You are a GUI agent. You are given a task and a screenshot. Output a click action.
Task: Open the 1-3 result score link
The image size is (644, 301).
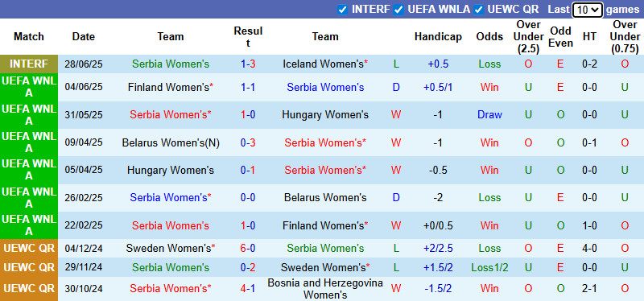click(248, 64)
